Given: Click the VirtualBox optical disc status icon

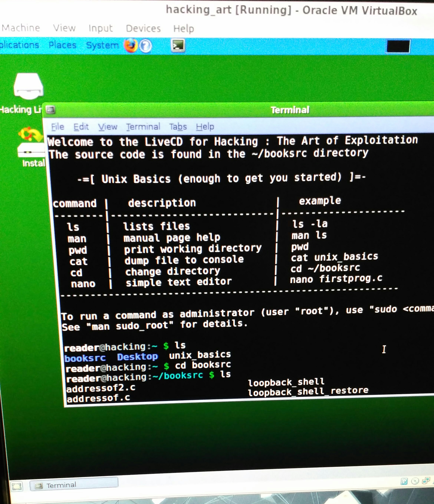Looking at the screenshot, I should [x=415, y=481].
